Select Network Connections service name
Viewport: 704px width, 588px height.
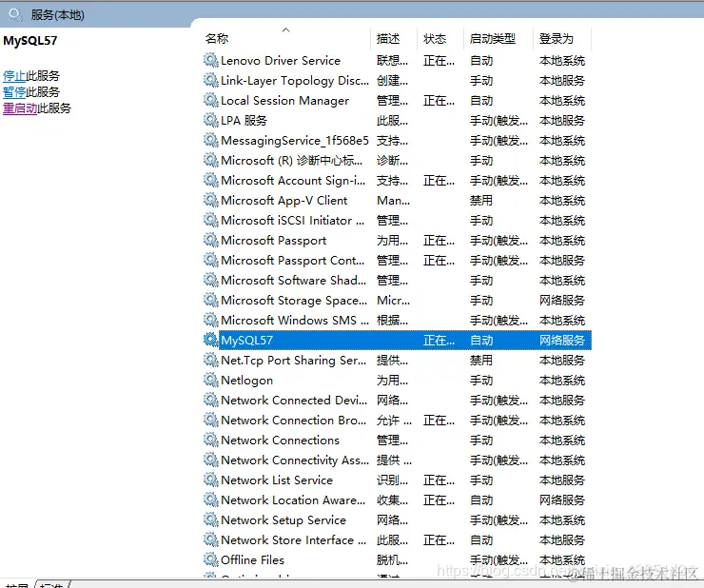click(280, 441)
